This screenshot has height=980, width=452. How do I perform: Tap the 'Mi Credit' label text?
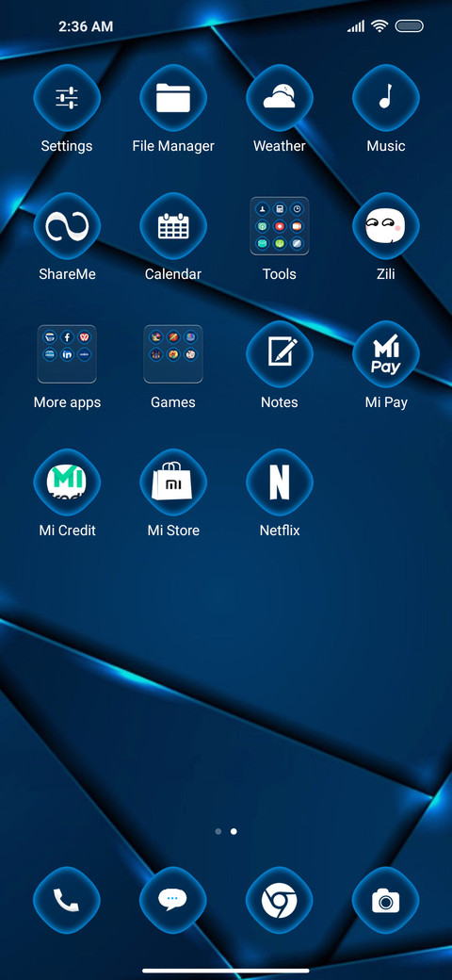68,531
